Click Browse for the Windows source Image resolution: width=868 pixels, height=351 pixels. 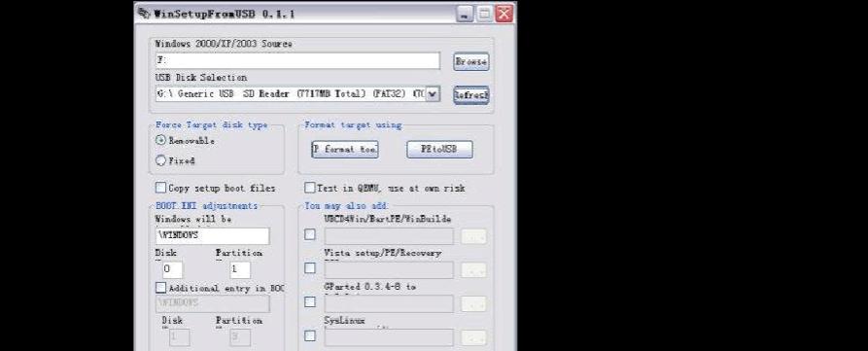[471, 61]
